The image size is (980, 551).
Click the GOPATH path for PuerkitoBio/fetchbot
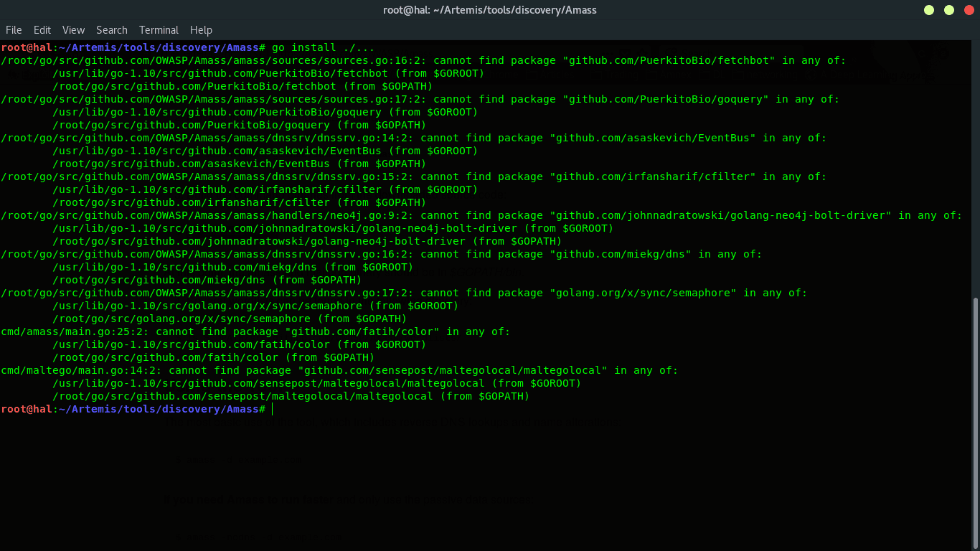coord(242,86)
